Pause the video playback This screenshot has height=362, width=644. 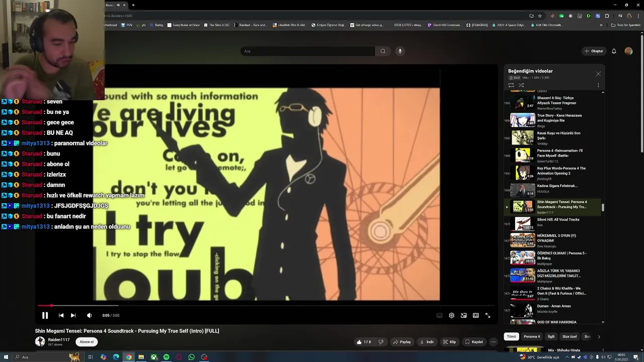[45, 315]
